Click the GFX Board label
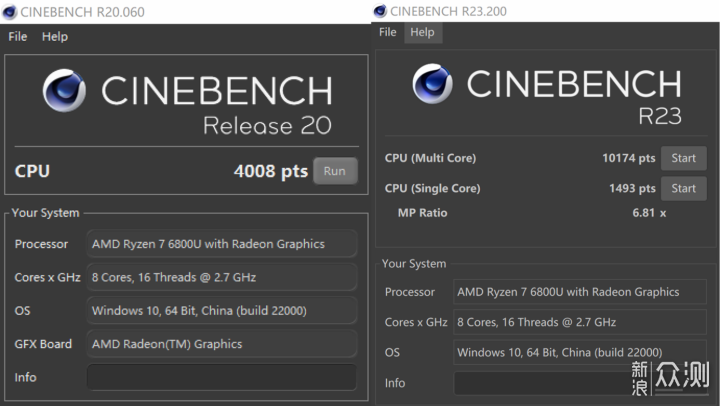This screenshot has width=720, height=406. tap(43, 344)
